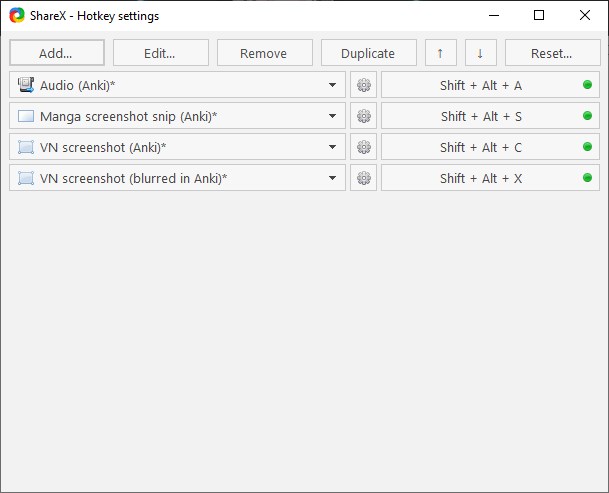This screenshot has width=609, height=493.
Task: Open settings gear for Manga screenshot snip hotkey
Action: click(363, 116)
